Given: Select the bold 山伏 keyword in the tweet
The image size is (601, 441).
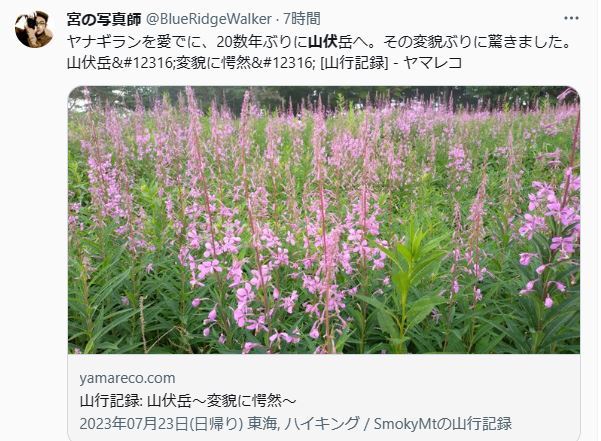Looking at the screenshot, I should click(x=322, y=42).
